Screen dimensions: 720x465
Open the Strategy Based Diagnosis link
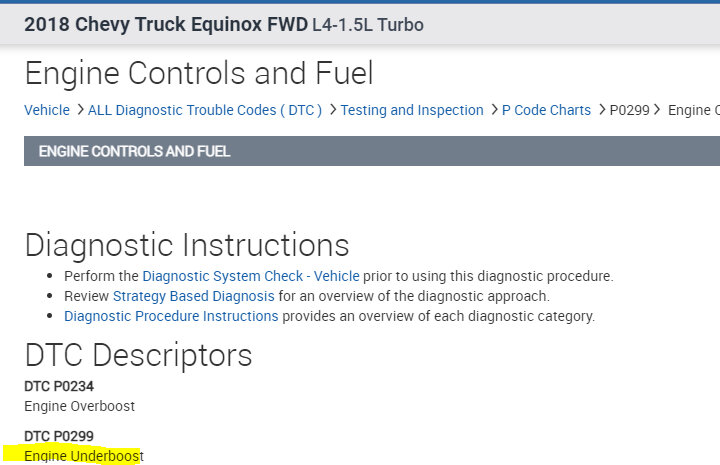pyautogui.click(x=193, y=296)
